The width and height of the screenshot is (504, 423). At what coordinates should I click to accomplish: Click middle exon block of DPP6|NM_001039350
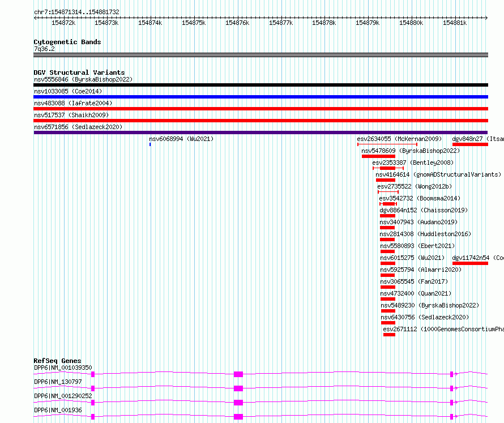pyautogui.click(x=238, y=374)
